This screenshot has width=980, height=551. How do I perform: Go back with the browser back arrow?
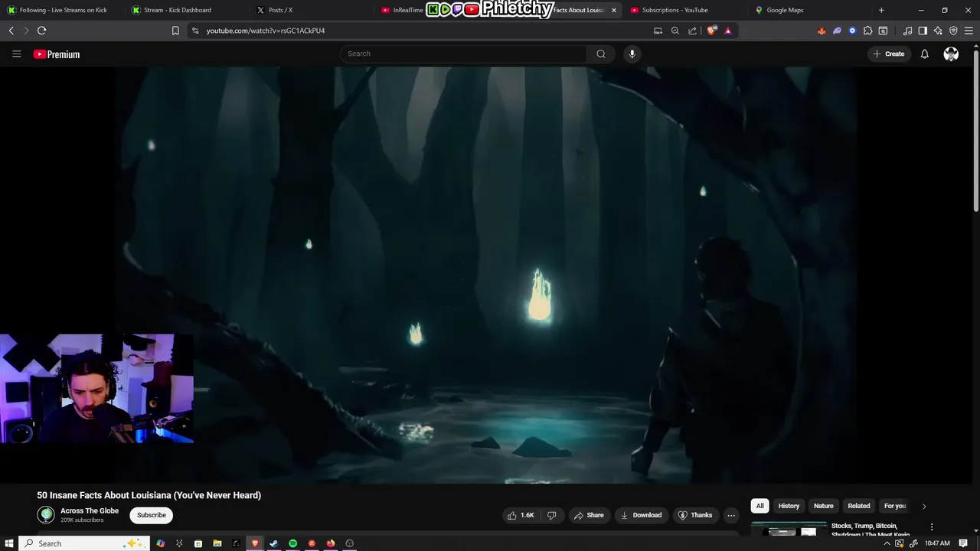pyautogui.click(x=11, y=31)
